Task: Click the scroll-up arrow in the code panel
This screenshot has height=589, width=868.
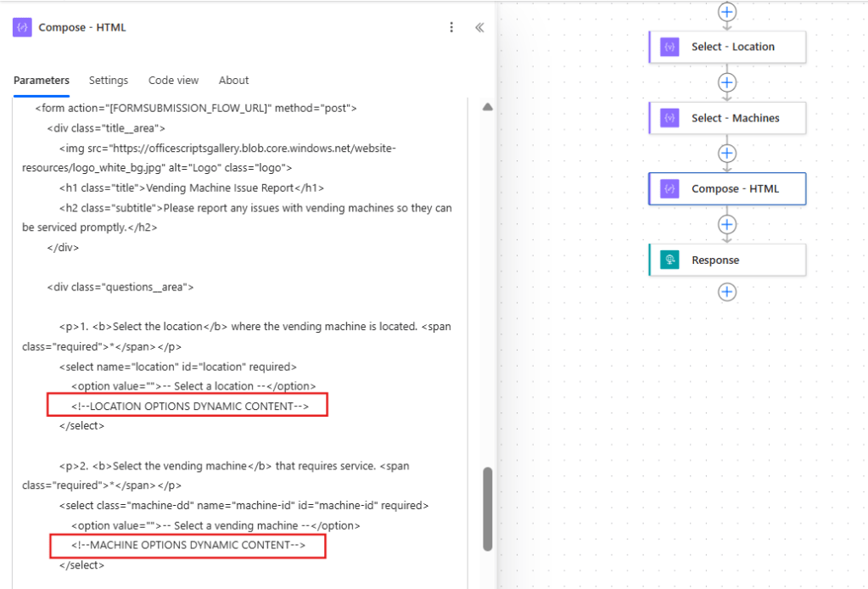Action: point(488,106)
